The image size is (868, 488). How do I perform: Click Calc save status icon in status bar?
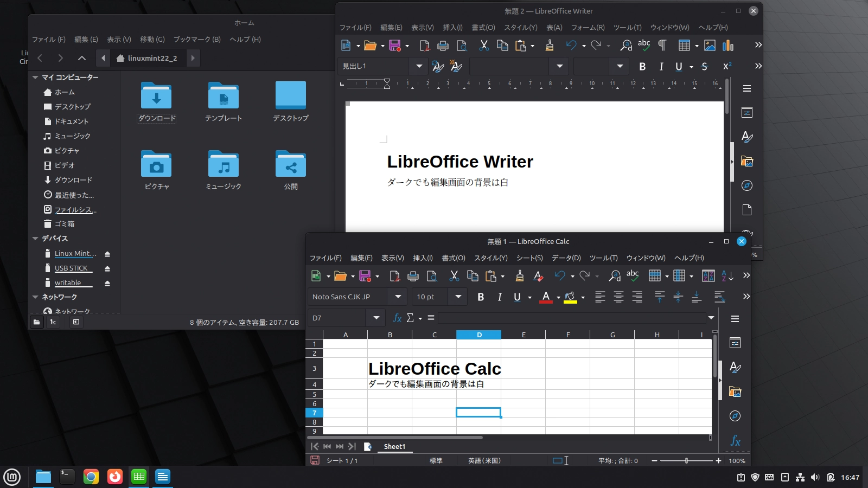314,460
